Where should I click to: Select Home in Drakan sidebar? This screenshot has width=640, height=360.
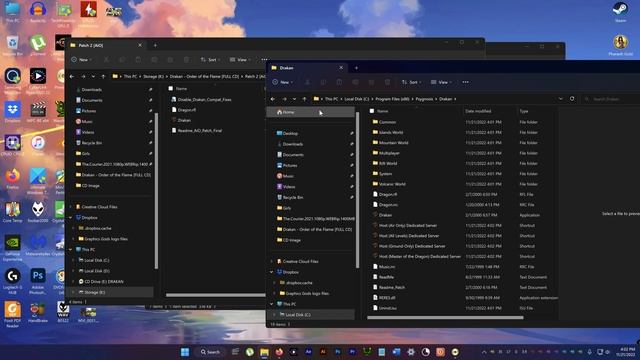pyautogui.click(x=311, y=112)
